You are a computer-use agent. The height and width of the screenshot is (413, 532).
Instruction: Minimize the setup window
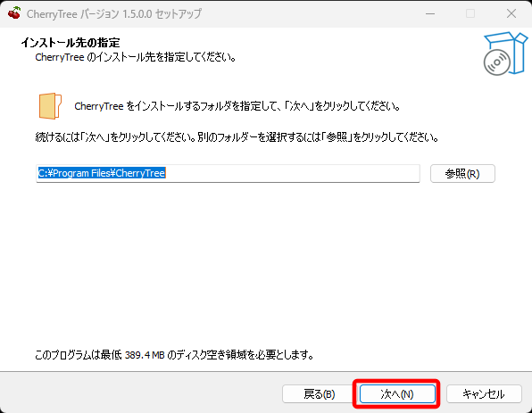pyautogui.click(x=430, y=14)
